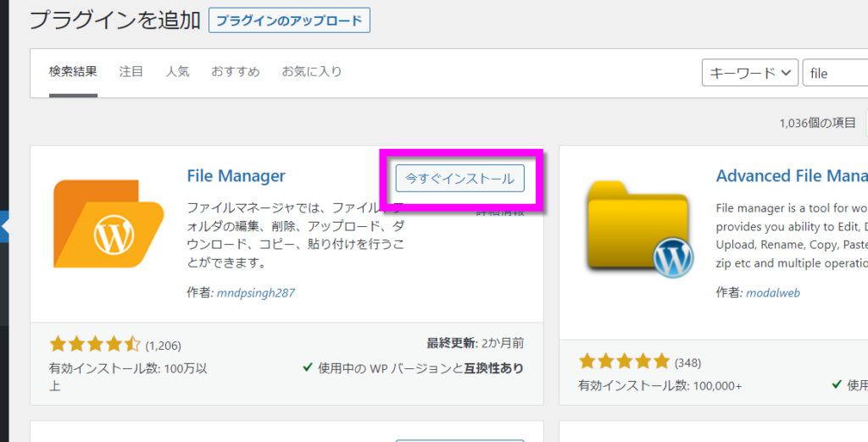Install File Manager with 今すぐインストール
The height and width of the screenshot is (442, 868).
pyautogui.click(x=460, y=178)
